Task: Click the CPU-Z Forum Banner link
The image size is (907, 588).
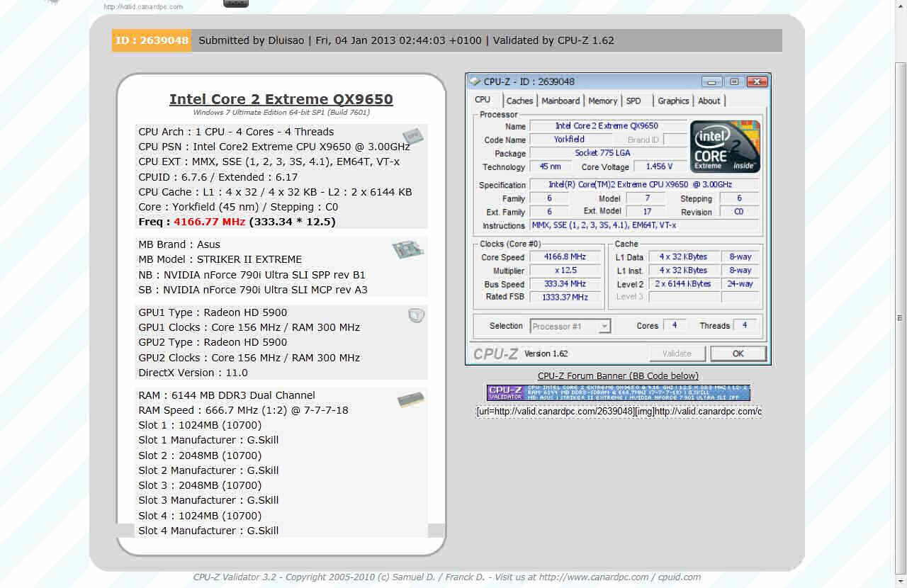Action: pos(618,375)
